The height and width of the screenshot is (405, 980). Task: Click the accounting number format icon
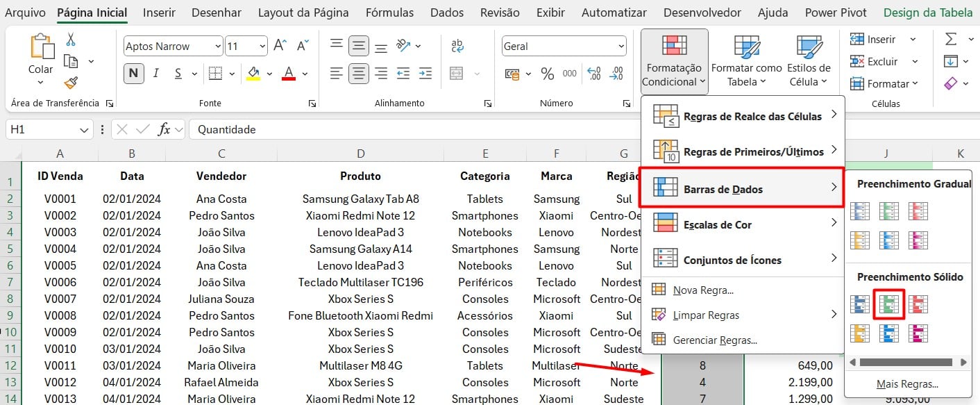(512, 74)
